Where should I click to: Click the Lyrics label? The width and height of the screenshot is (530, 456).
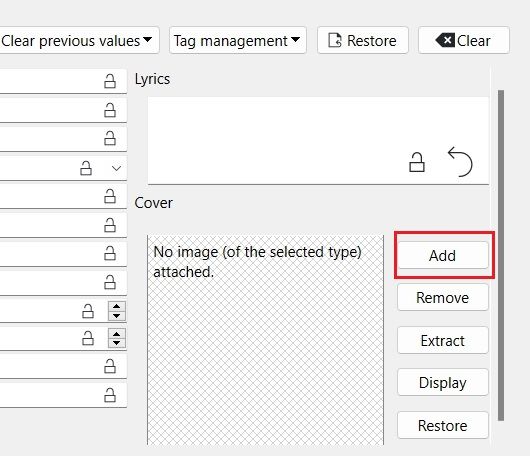tap(152, 79)
